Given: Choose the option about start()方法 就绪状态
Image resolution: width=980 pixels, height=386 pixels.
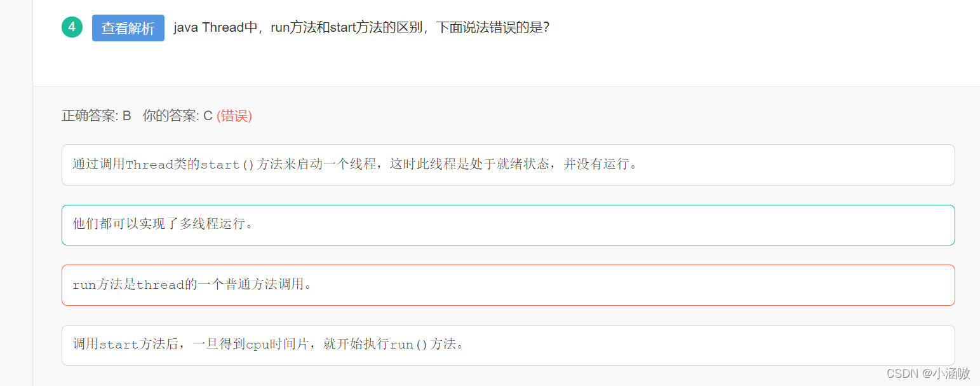Looking at the screenshot, I should pyautogui.click(x=508, y=165).
